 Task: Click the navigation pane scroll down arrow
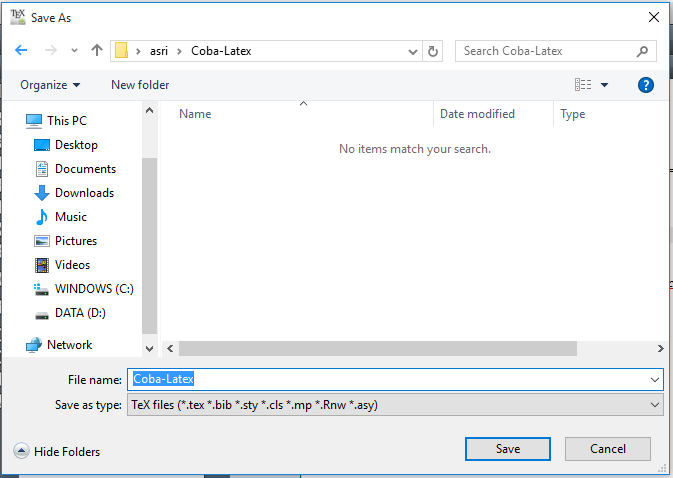coord(149,349)
